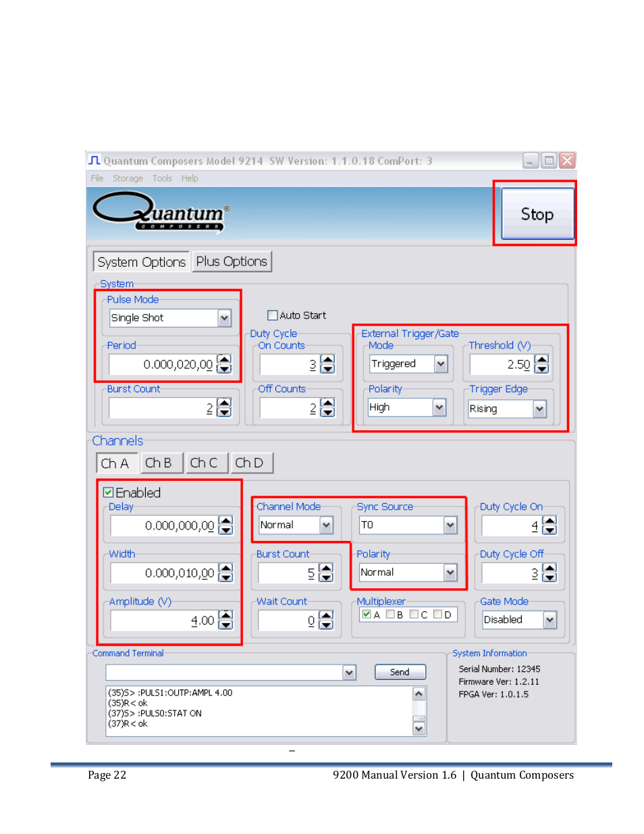Adjust the On Counts spinner

(x=327, y=365)
